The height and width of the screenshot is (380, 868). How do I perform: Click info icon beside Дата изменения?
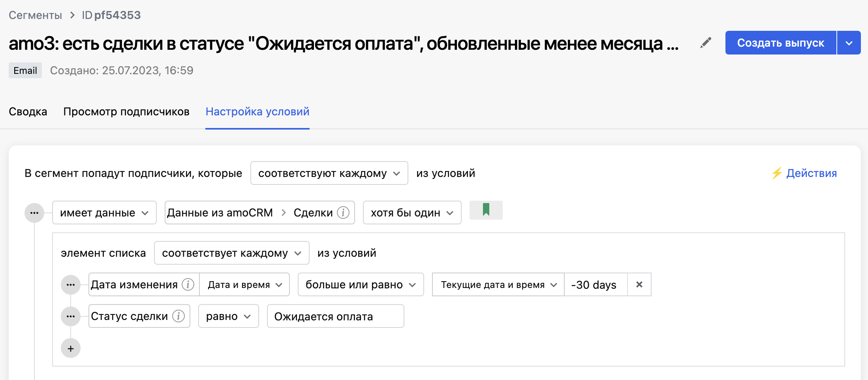click(x=188, y=284)
